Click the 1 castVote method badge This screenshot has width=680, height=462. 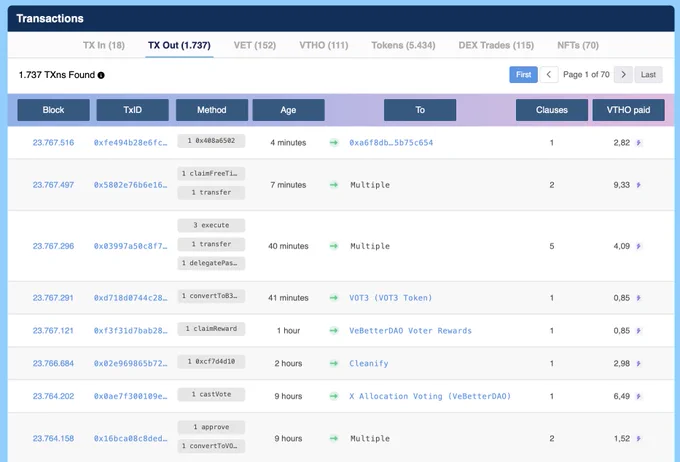[x=211, y=394]
